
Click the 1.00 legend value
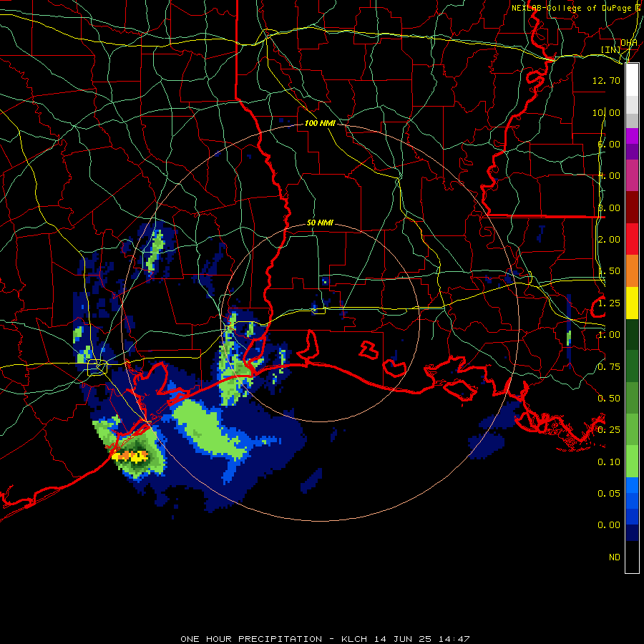click(x=609, y=335)
